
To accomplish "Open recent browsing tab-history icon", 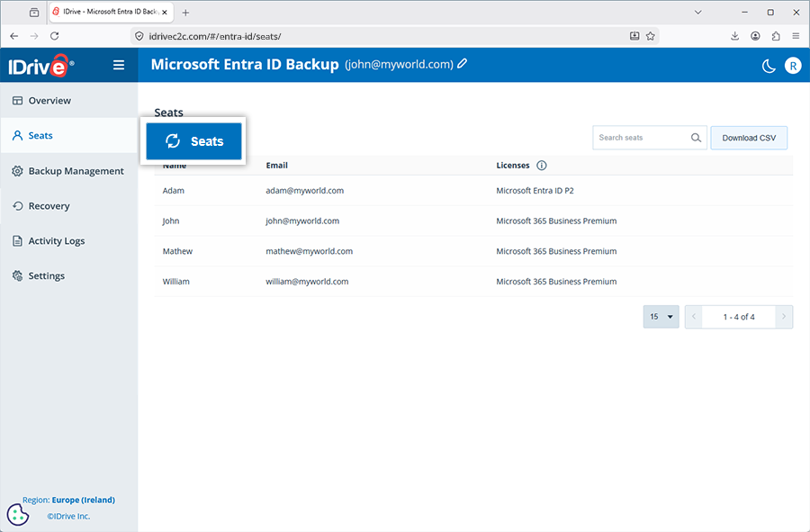I will pyautogui.click(x=34, y=13).
